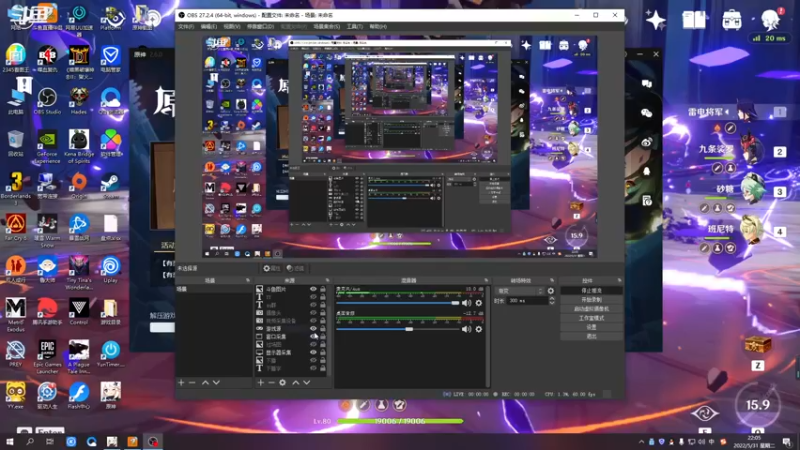Open the 帮助(H) menu in OBS
This screenshot has height=450, width=800.
[378, 27]
